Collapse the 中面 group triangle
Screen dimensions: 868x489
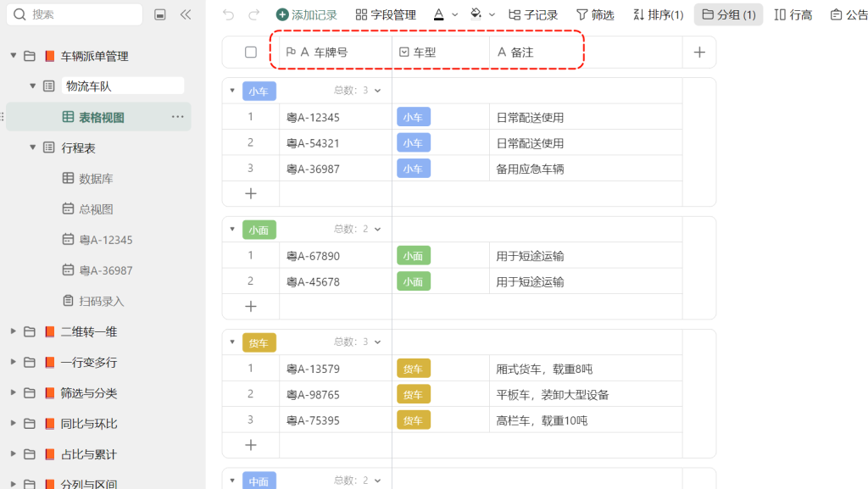tap(232, 481)
